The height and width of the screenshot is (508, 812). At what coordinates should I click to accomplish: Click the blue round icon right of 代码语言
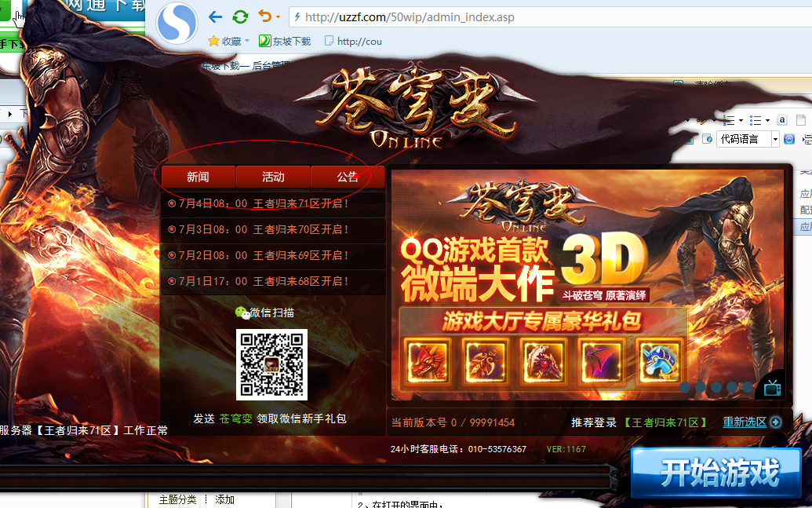[788, 139]
